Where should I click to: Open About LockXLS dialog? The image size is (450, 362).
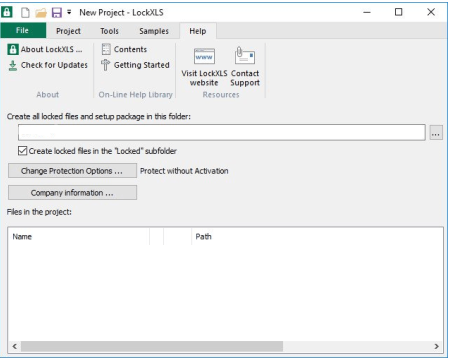pyautogui.click(x=45, y=49)
